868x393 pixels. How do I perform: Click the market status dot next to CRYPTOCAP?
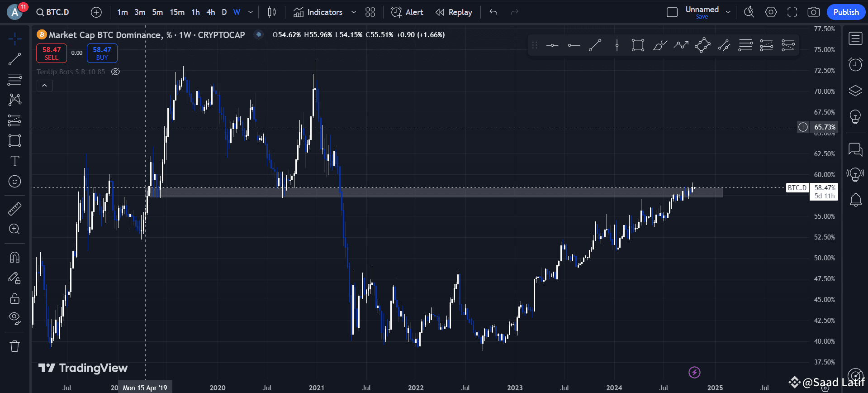pyautogui.click(x=258, y=34)
